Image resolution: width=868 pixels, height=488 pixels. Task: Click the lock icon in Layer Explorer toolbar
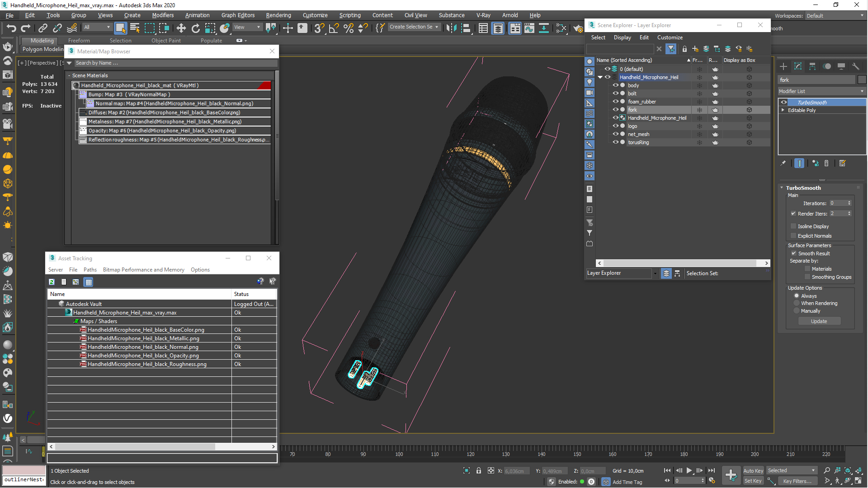point(684,49)
